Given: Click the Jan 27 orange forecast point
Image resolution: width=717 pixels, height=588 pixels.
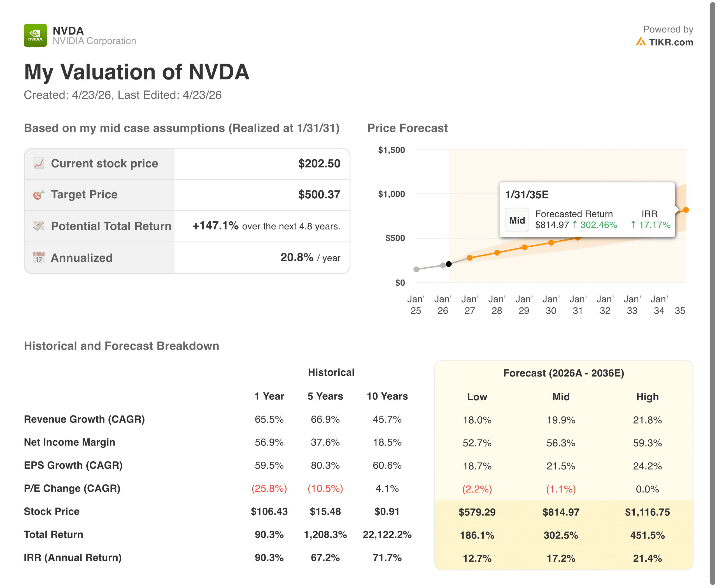Looking at the screenshot, I should click(x=470, y=258).
